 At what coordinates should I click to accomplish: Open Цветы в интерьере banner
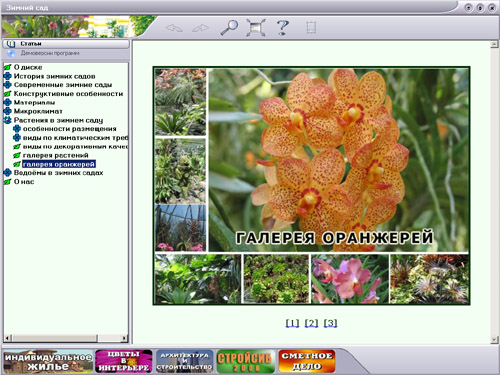[x=124, y=361]
